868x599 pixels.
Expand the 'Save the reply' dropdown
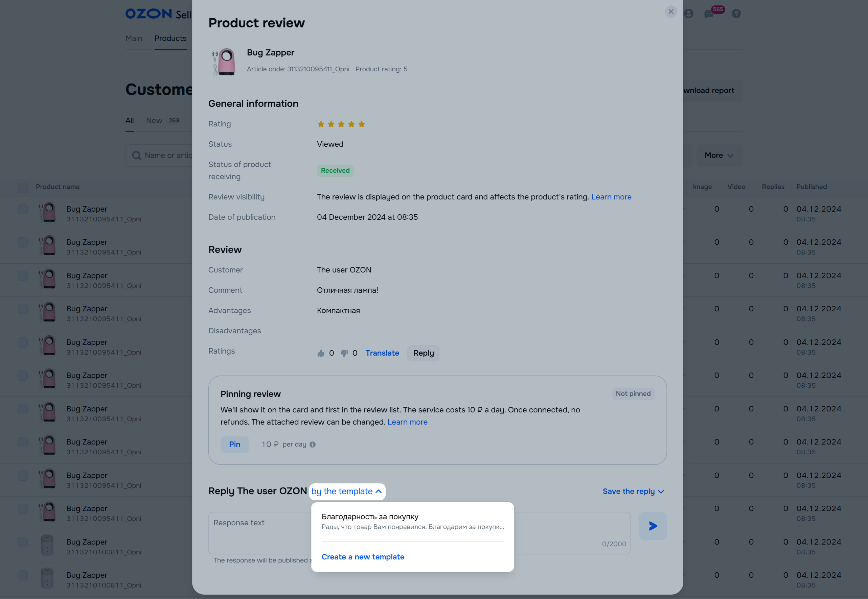[633, 491]
